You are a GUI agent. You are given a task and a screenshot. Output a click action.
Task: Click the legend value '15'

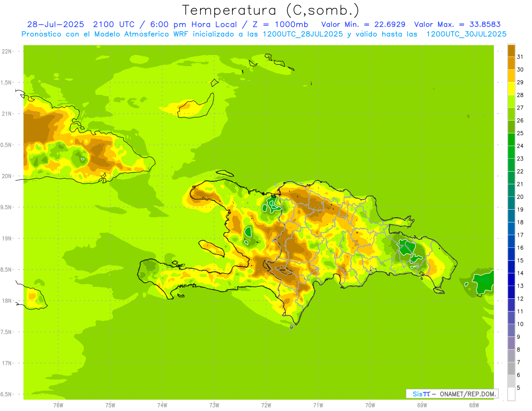(x=520, y=260)
